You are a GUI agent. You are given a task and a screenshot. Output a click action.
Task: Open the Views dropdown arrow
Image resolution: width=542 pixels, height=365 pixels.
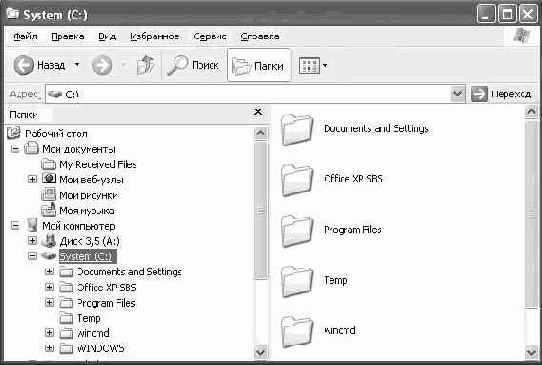coord(325,65)
